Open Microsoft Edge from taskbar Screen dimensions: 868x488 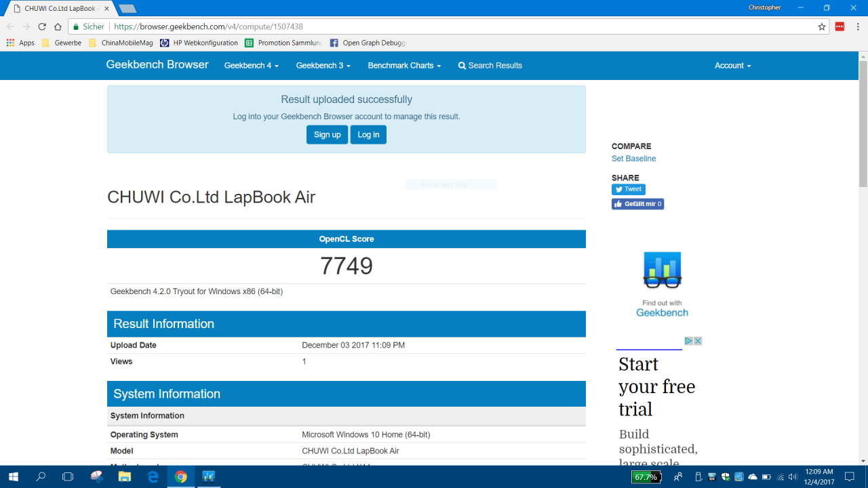coord(153,476)
